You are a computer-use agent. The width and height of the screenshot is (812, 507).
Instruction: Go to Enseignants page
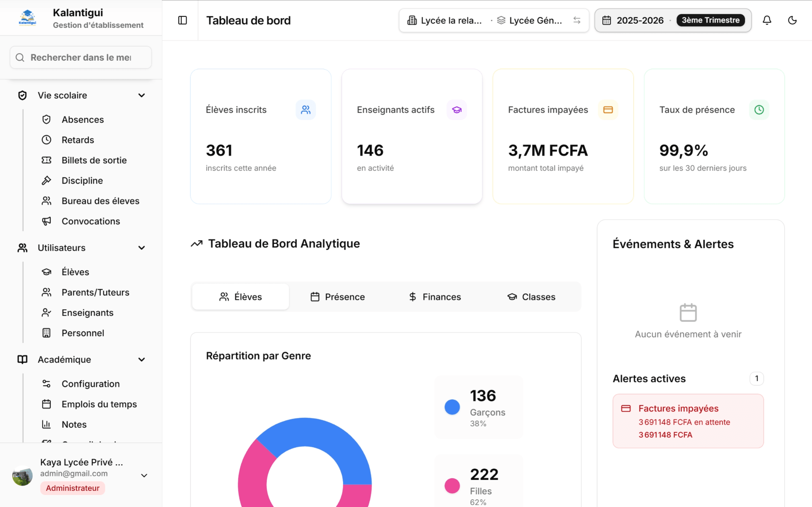click(88, 312)
